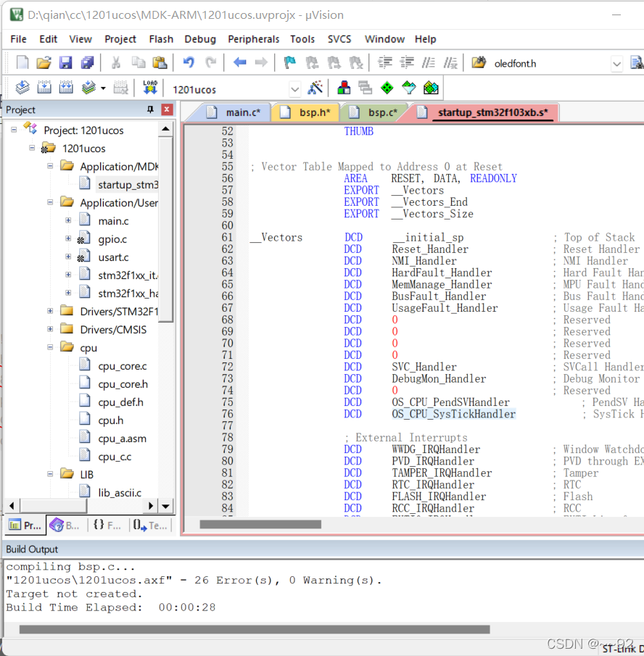This screenshot has width=644, height=656.
Task: Open the Debug menu
Action: [200, 39]
